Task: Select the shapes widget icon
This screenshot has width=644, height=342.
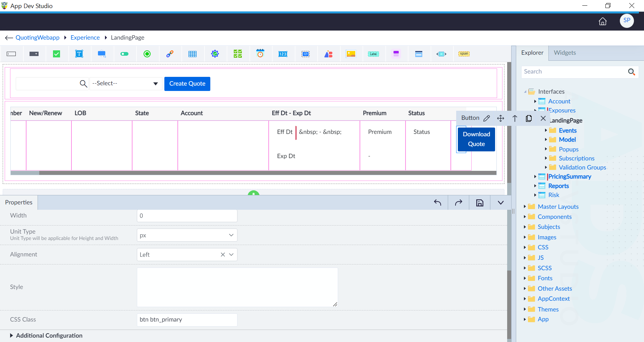Action: 328,54
